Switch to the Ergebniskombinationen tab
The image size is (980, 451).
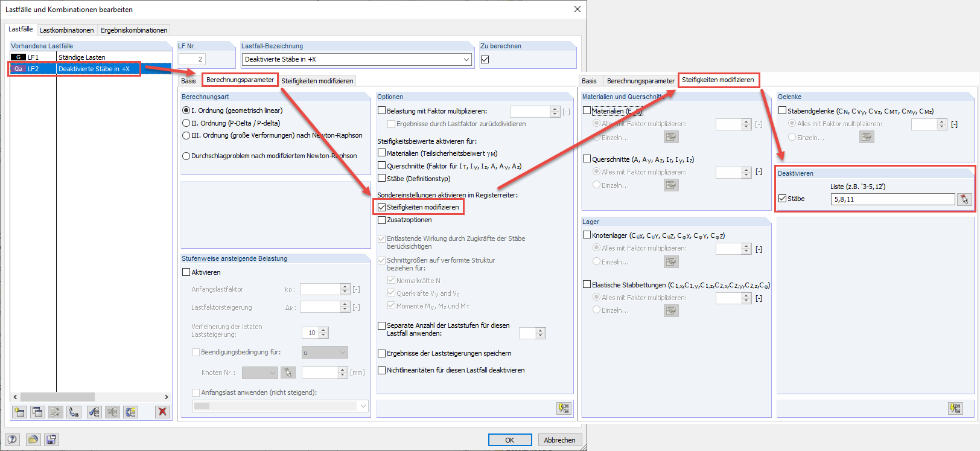[x=134, y=30]
